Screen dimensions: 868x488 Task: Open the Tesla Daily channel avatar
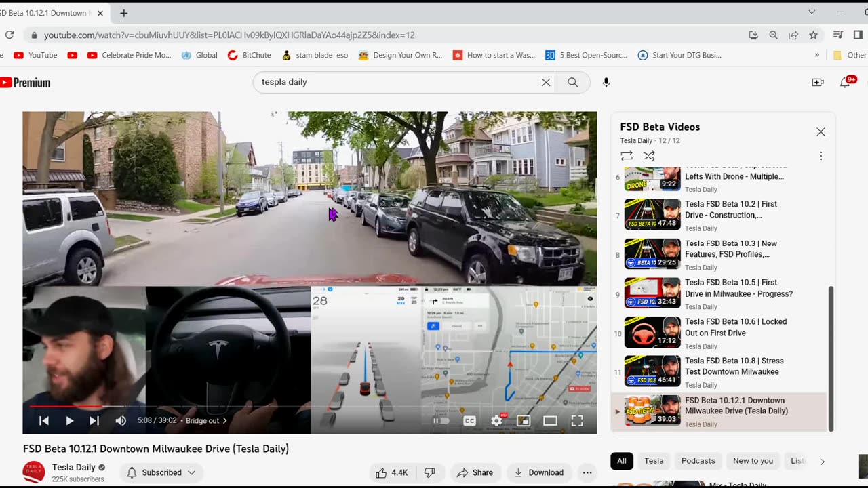tap(34, 472)
